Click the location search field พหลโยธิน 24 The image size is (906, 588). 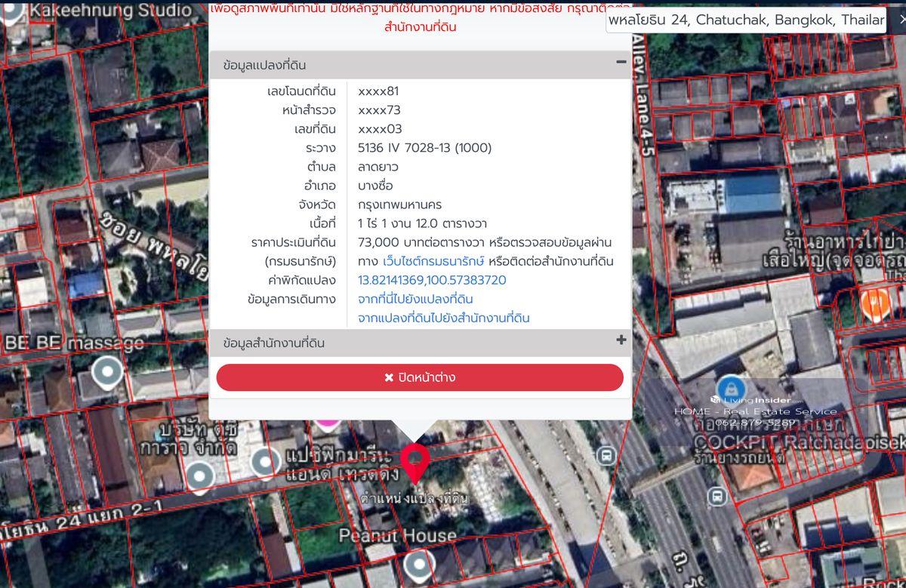(x=745, y=20)
